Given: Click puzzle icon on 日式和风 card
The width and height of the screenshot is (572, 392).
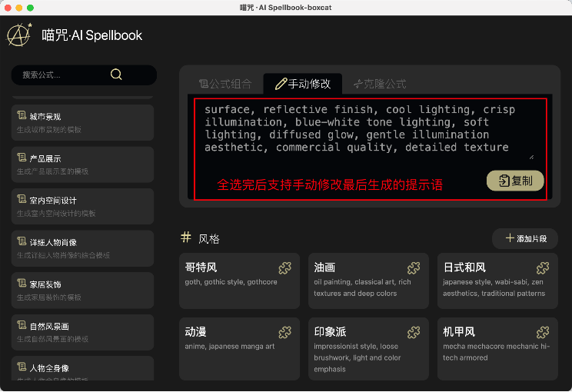Looking at the screenshot, I should click(543, 268).
